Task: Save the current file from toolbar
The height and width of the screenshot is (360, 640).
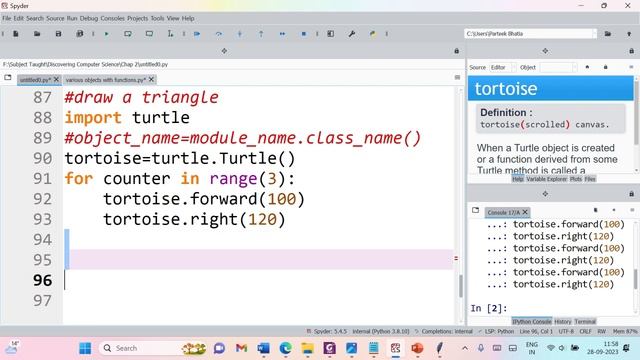Action: (58, 34)
